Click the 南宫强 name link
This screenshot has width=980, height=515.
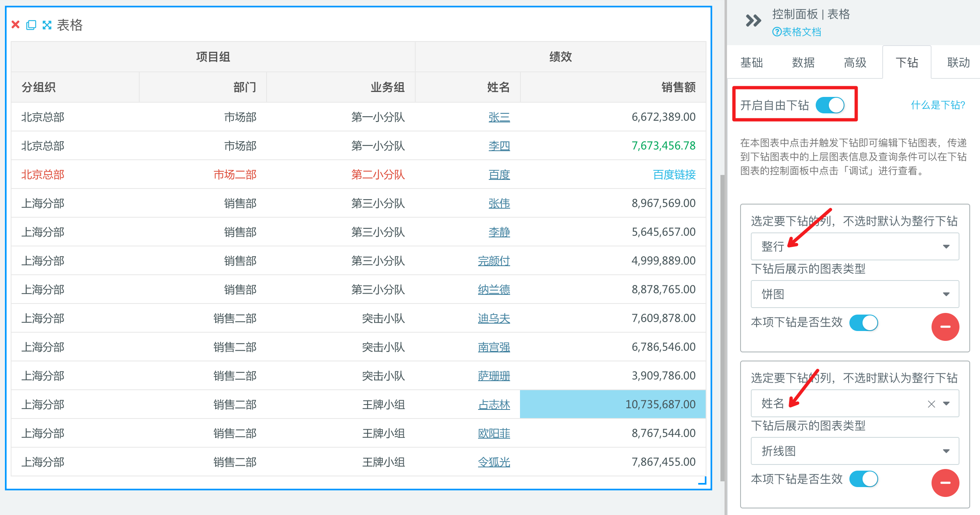[494, 347]
